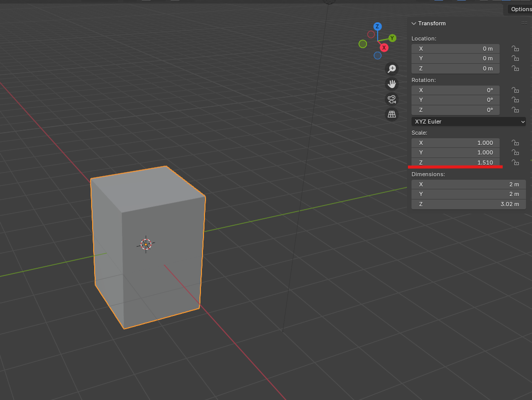
Task: Snap view to negative Y axis circle
Action: point(363,44)
